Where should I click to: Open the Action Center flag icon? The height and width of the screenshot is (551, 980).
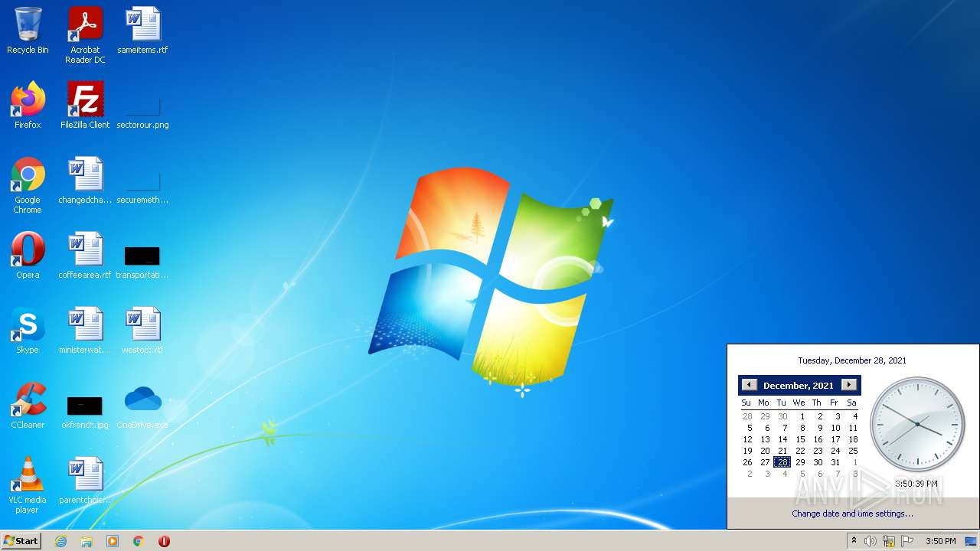(907, 541)
